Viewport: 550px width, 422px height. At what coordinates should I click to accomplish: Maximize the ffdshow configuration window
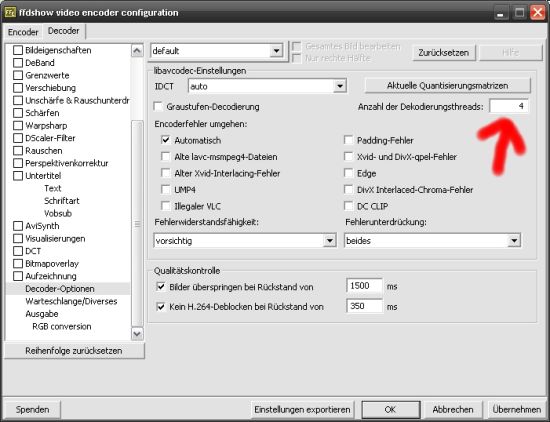tap(519, 13)
